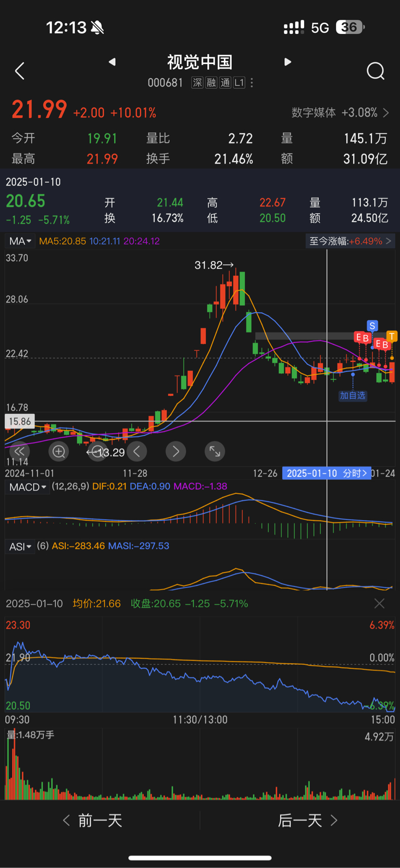Tap the L1 level badge
The height and width of the screenshot is (868, 400).
pyautogui.click(x=239, y=83)
